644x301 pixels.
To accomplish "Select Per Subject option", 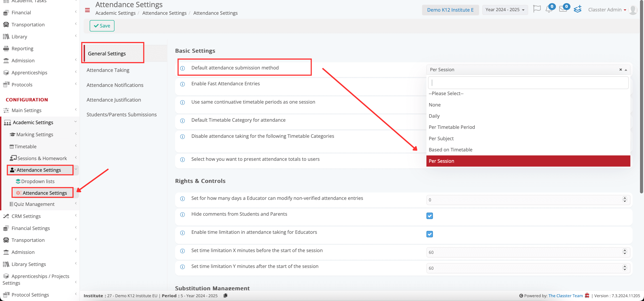I will (528, 138).
